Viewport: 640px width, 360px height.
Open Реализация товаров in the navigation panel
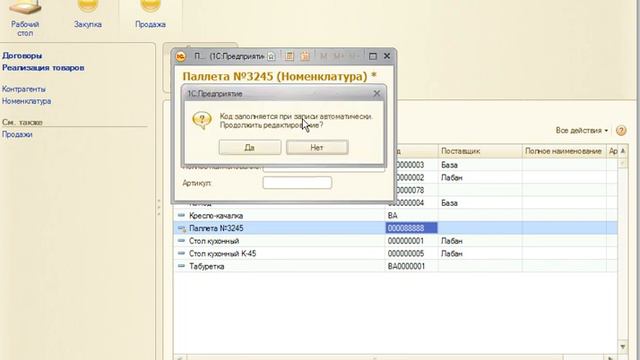point(43,68)
